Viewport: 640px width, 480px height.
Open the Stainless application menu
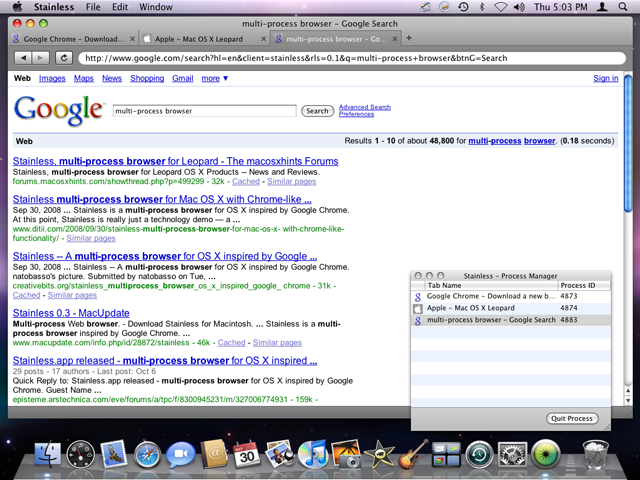54,7
